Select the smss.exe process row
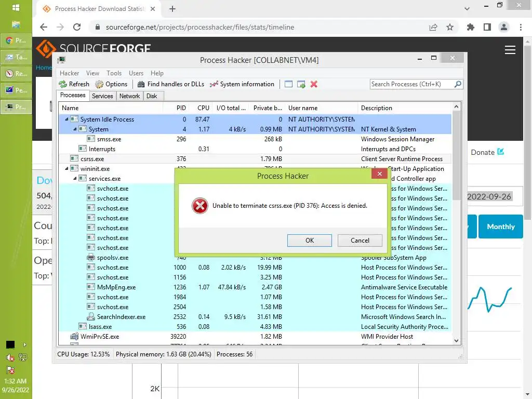This screenshot has width=532, height=399. [x=255, y=139]
